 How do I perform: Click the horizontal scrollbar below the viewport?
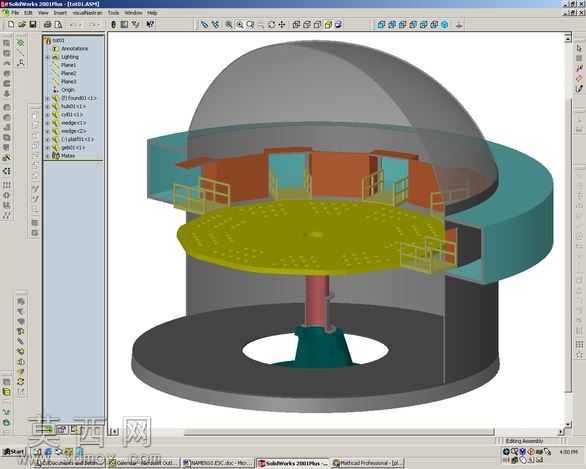coord(338,432)
